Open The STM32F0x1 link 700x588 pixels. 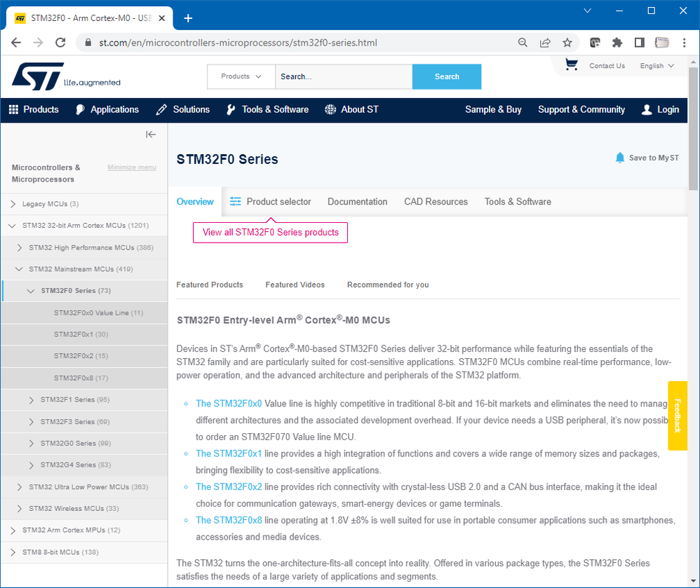pyautogui.click(x=229, y=453)
